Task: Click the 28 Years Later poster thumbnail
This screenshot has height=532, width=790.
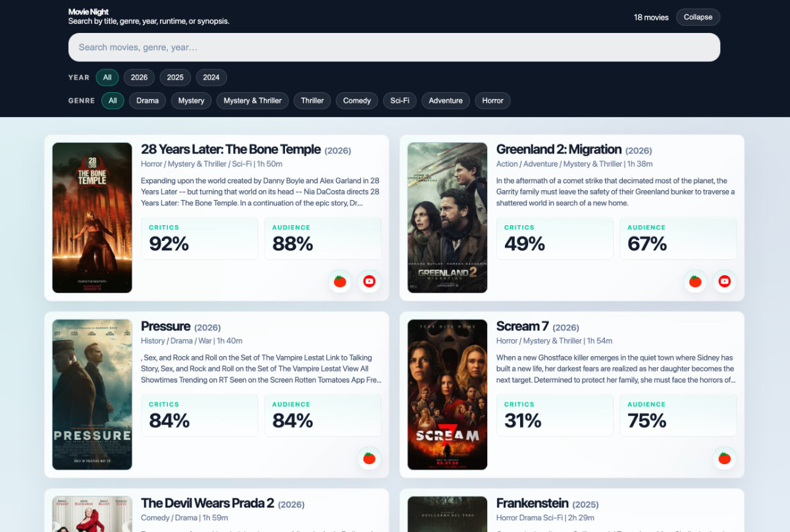Action: (x=92, y=218)
